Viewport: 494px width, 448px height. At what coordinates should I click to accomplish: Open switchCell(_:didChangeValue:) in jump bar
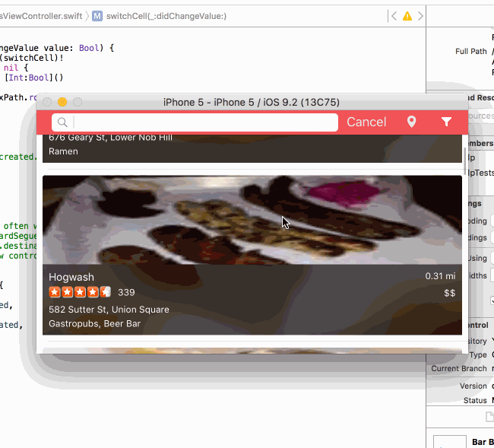(166, 16)
